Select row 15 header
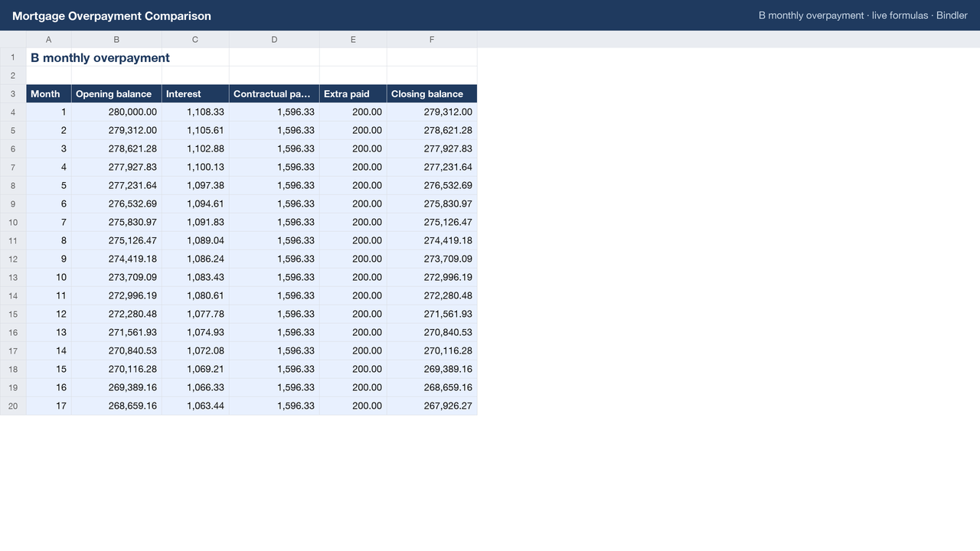 click(x=13, y=315)
